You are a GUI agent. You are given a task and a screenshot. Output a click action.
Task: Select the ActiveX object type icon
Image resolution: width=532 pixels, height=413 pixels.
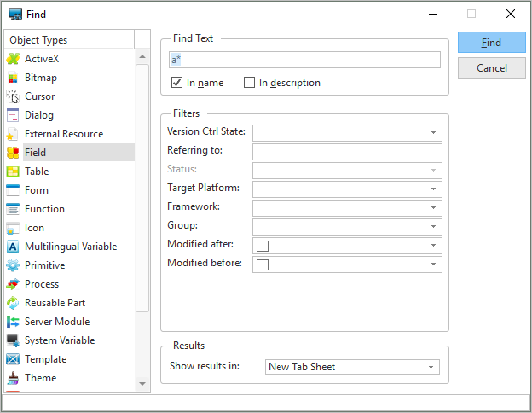click(x=13, y=59)
